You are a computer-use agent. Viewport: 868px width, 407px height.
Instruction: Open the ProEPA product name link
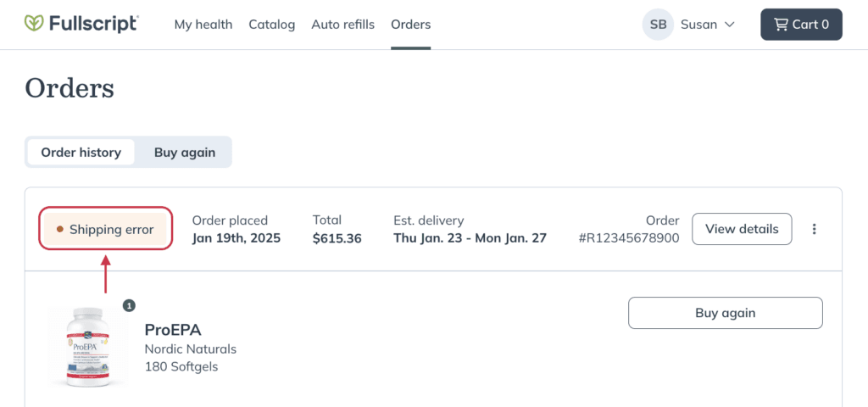tap(173, 330)
